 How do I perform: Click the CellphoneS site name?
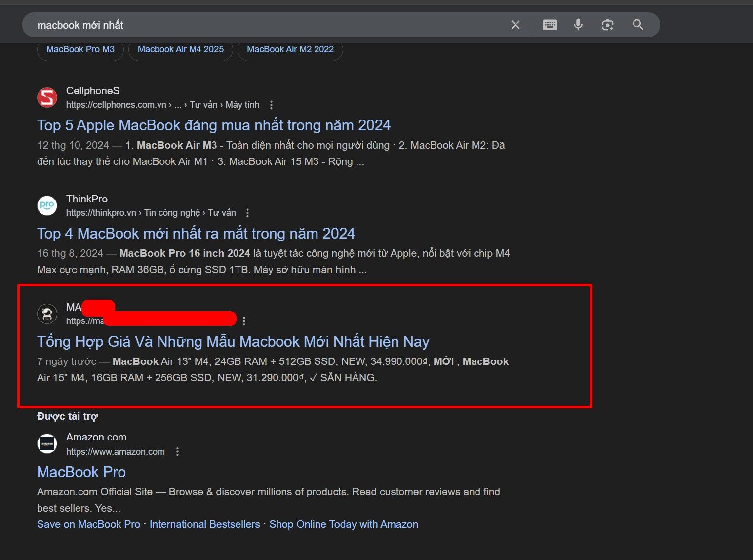tap(93, 91)
